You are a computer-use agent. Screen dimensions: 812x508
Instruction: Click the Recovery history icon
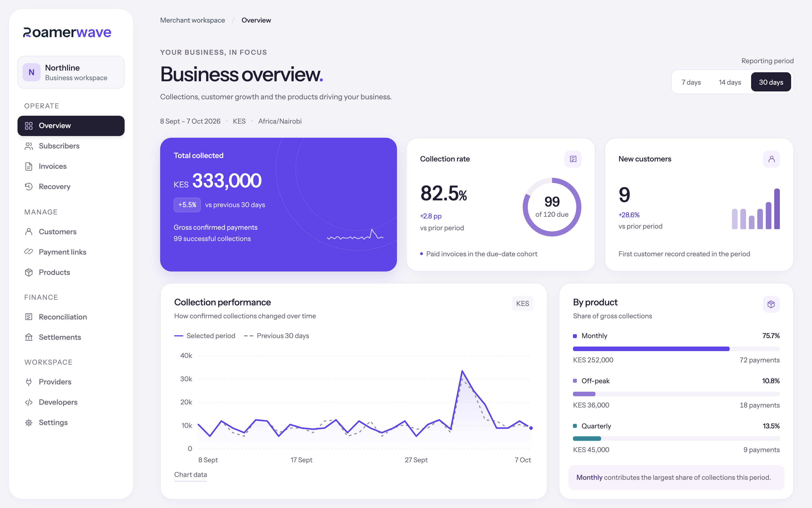point(29,187)
